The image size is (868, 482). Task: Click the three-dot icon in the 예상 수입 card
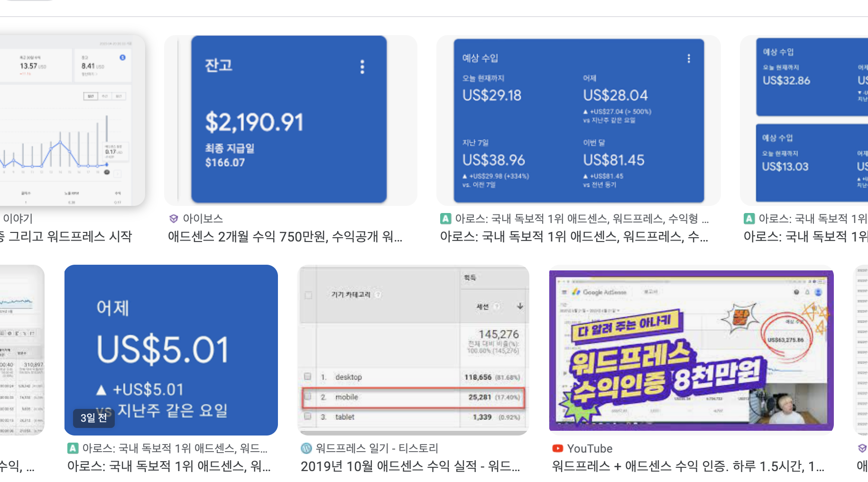click(x=689, y=58)
